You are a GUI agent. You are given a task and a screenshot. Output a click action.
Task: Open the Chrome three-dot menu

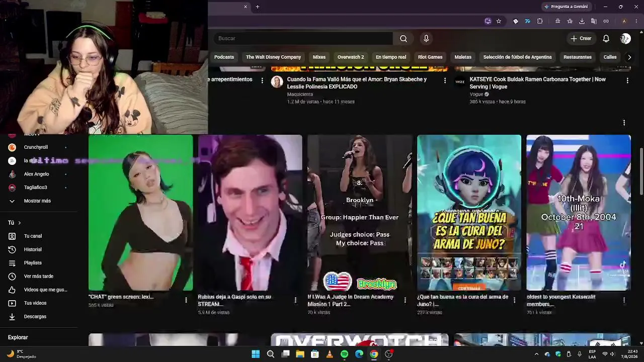coord(636,21)
